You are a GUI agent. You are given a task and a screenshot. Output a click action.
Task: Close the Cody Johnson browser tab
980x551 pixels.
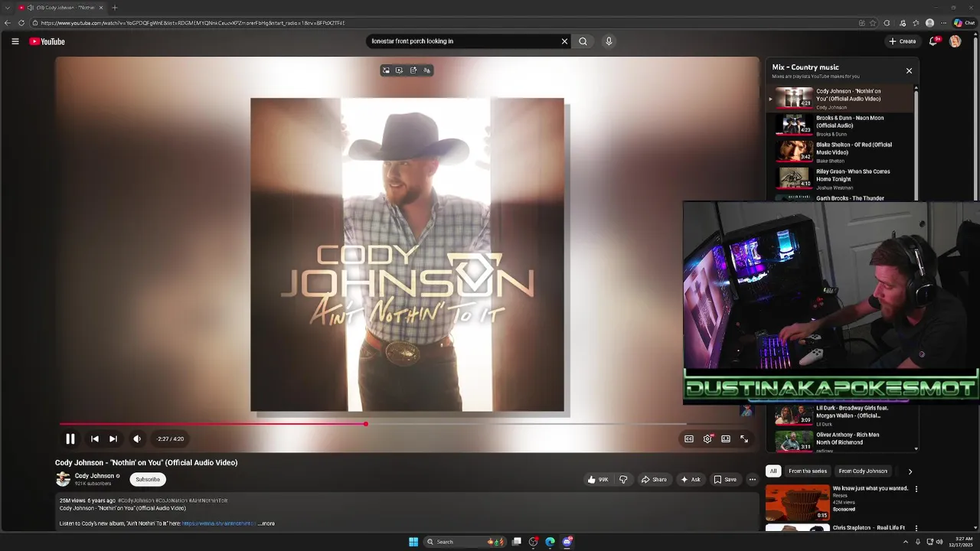click(x=100, y=8)
